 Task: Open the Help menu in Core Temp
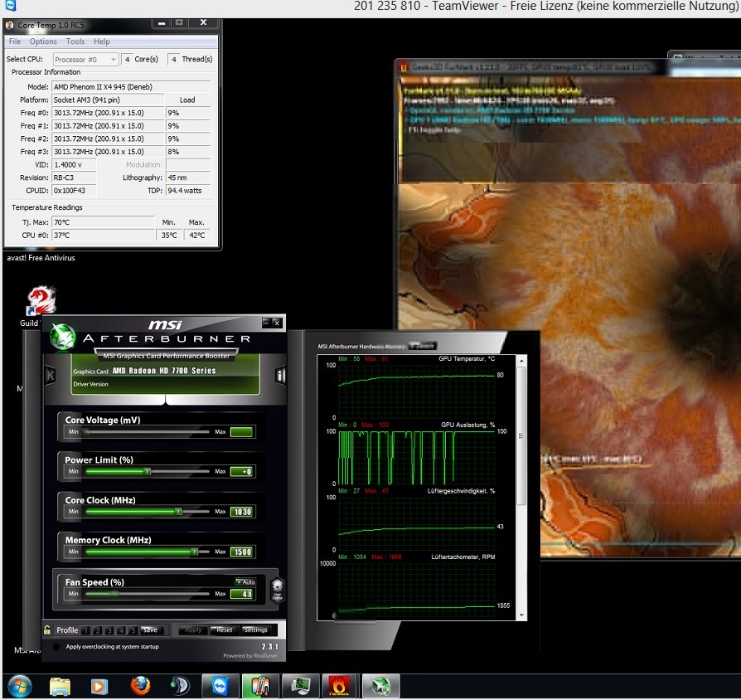coord(101,41)
